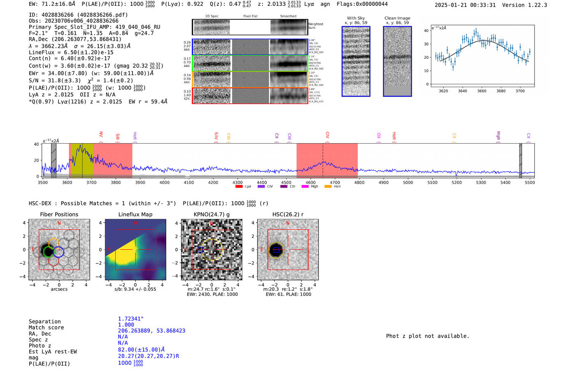The height and width of the screenshot is (392, 576).
Task: Pick the MgII magenta legend swatch
Action: [x=305, y=187]
